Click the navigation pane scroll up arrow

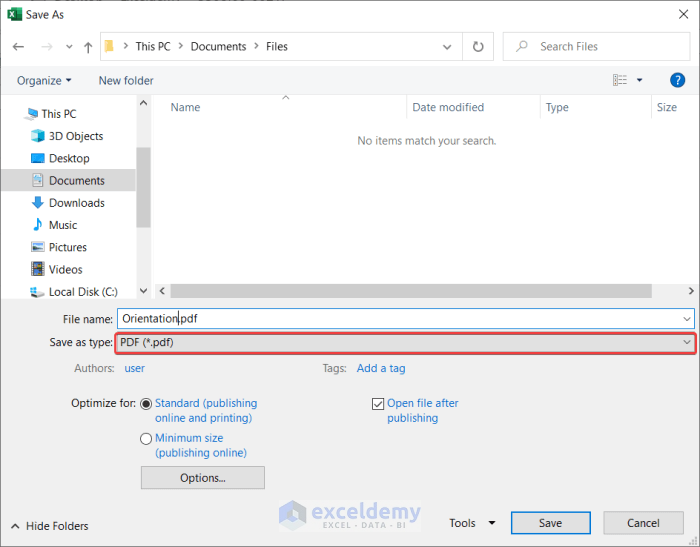coord(143,103)
